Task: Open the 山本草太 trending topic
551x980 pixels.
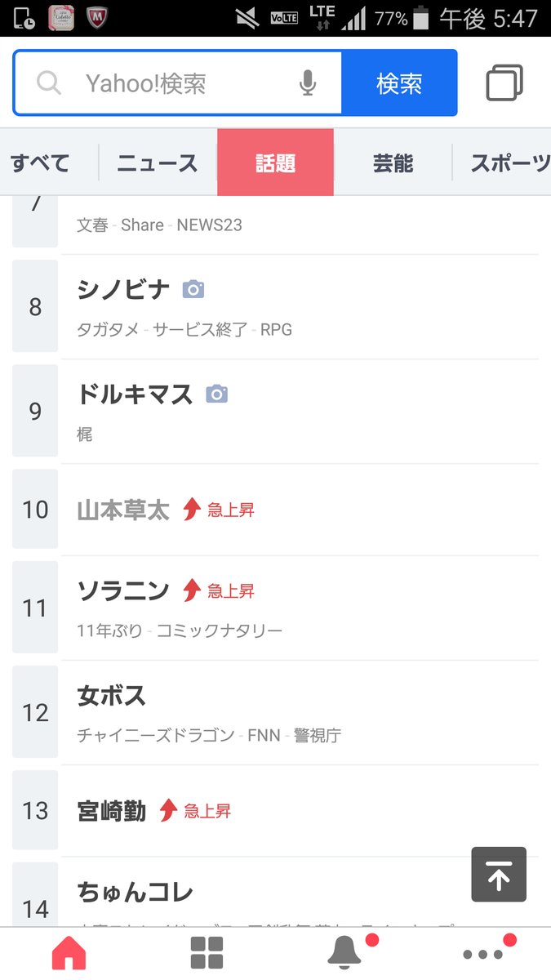Action: point(123,510)
